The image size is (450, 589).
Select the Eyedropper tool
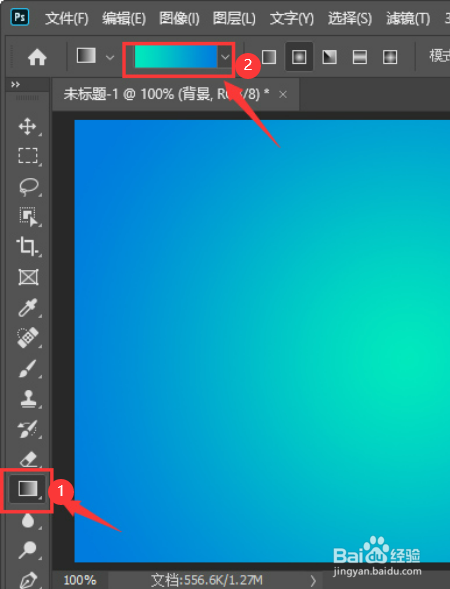click(x=28, y=307)
